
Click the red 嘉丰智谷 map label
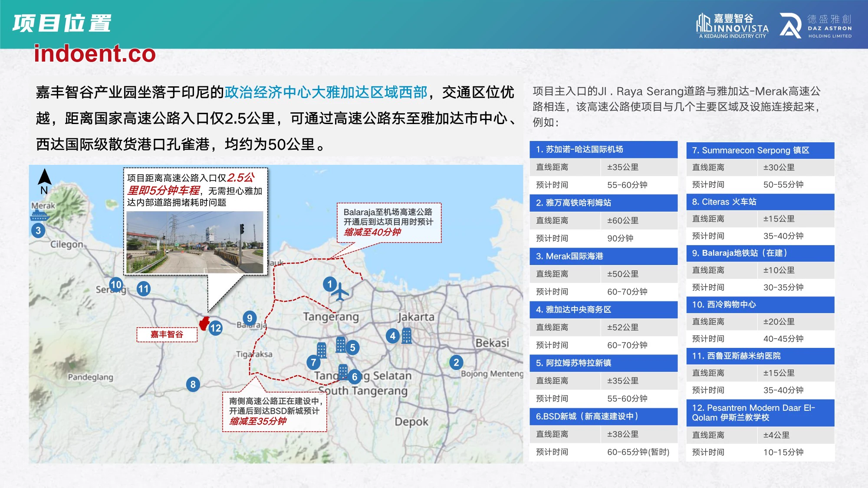[167, 334]
